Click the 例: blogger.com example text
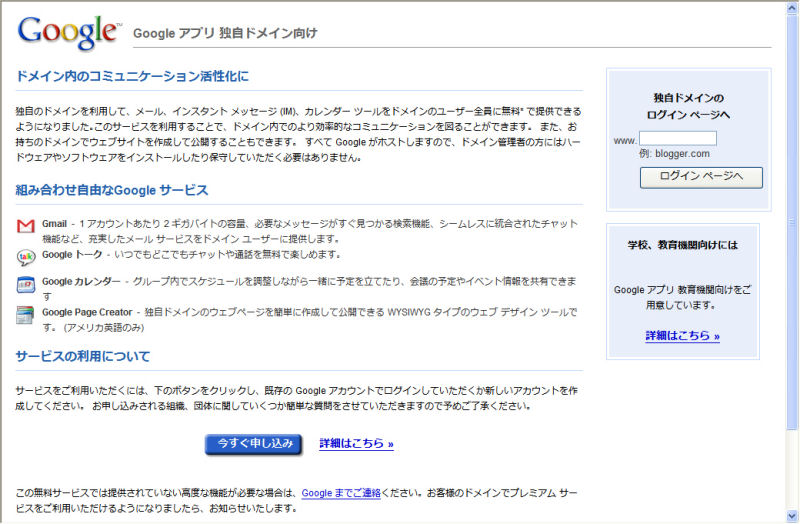 tap(674, 154)
